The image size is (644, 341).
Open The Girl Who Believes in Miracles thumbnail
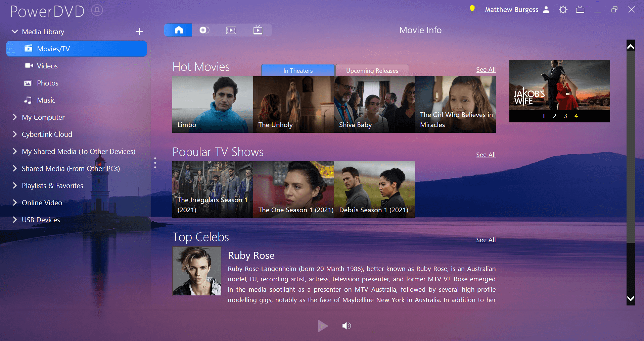455,104
